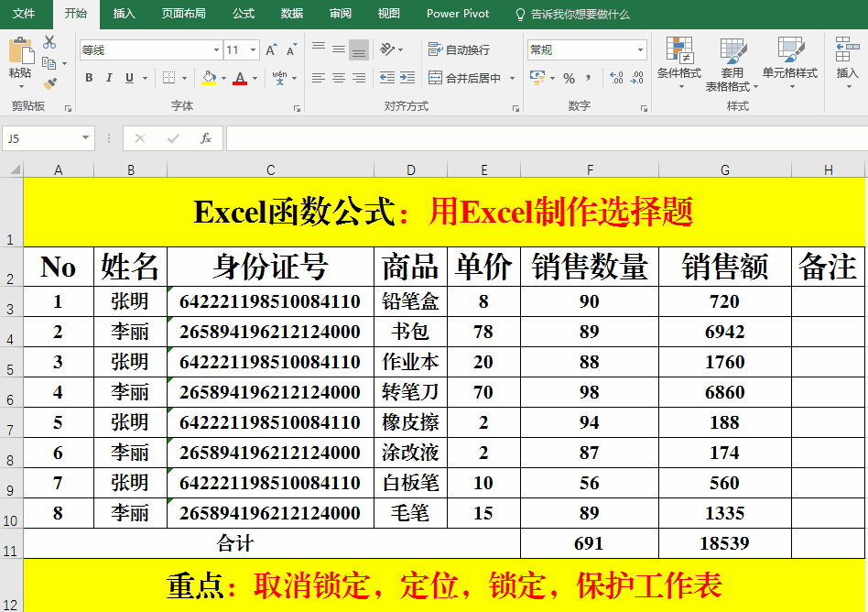Click the Paste (粘贴) icon
This screenshot has height=612, width=868.
pos(21,51)
